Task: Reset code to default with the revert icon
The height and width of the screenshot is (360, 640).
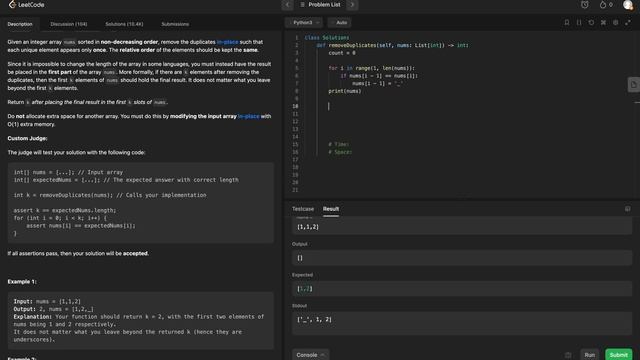Action: point(591,22)
